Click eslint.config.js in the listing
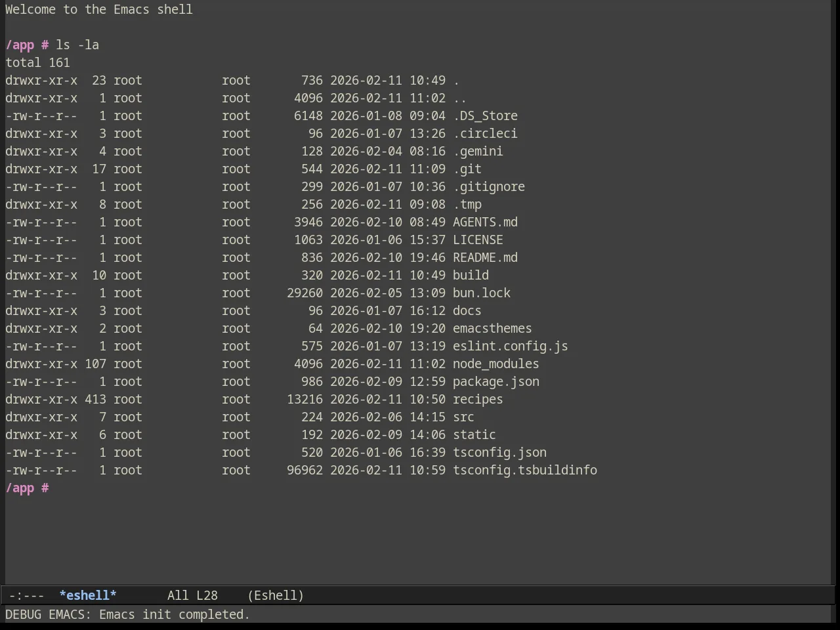840x630 pixels. click(x=511, y=346)
